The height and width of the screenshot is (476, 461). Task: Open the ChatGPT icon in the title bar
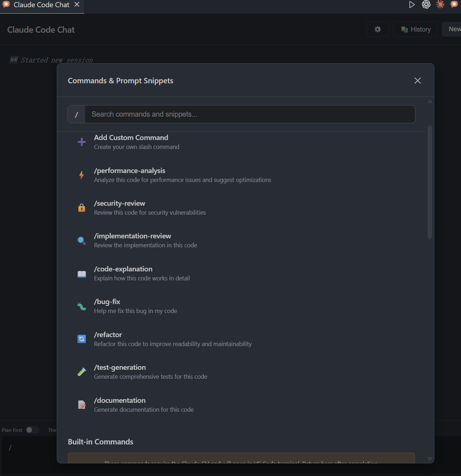tap(426, 5)
